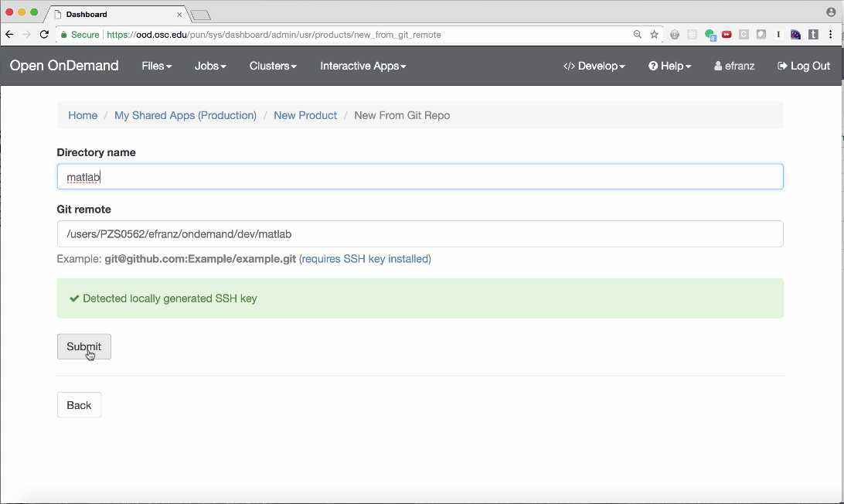Click the green Secure padlock icon
844x504 pixels.
(65, 35)
